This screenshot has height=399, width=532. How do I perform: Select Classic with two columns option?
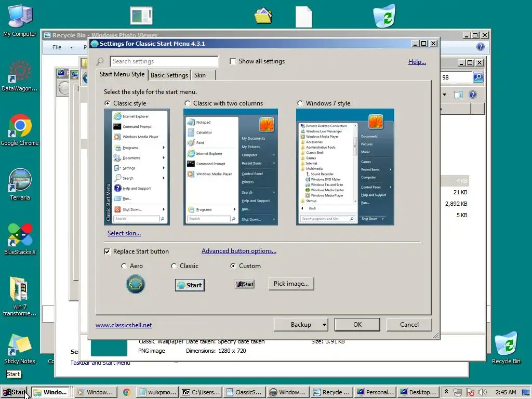point(187,103)
